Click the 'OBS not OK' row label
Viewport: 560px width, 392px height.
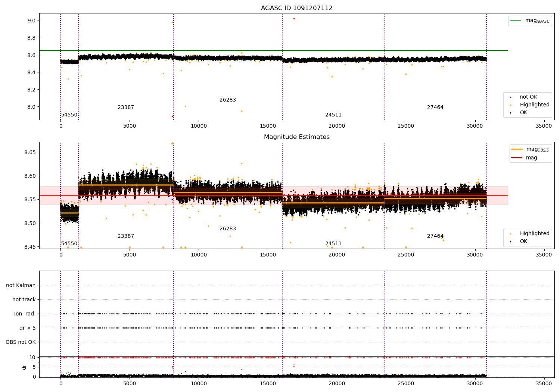coord(21,342)
